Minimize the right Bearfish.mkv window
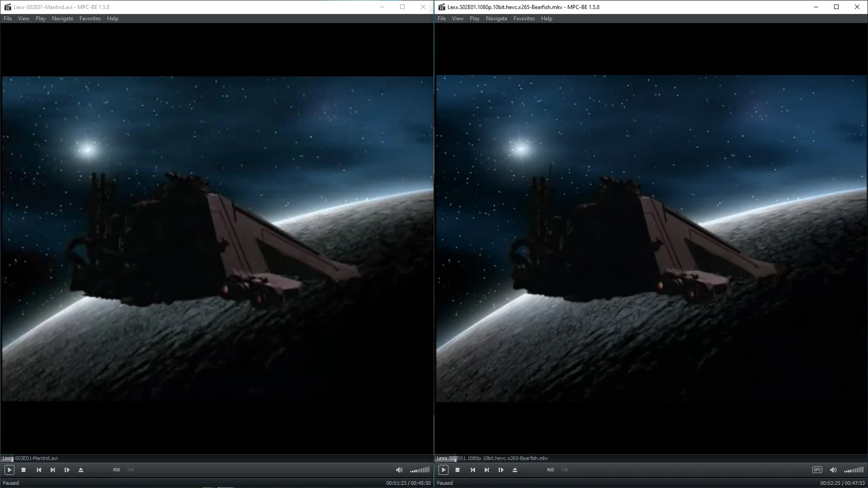The height and width of the screenshot is (488, 868). [x=816, y=7]
